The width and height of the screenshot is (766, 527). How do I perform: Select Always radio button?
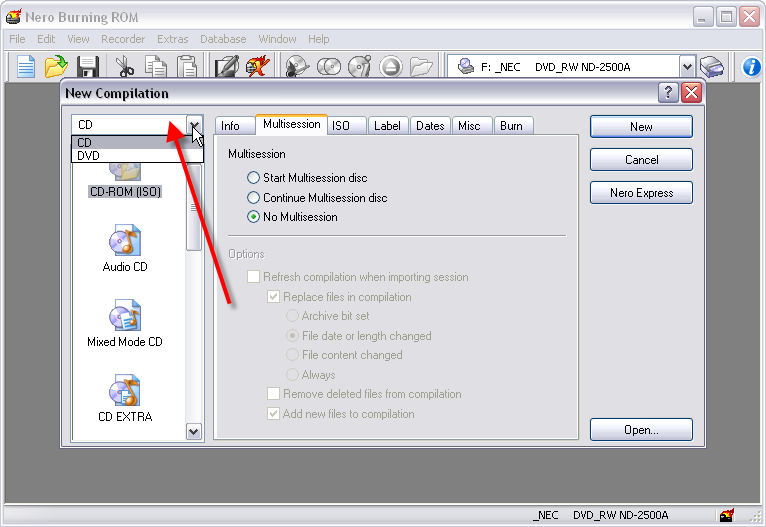point(311,375)
